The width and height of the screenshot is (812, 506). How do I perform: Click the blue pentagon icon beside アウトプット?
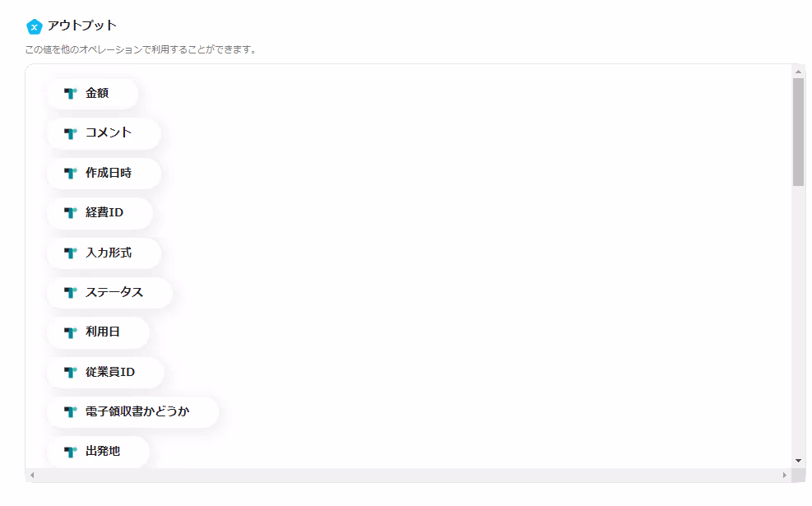[35, 26]
